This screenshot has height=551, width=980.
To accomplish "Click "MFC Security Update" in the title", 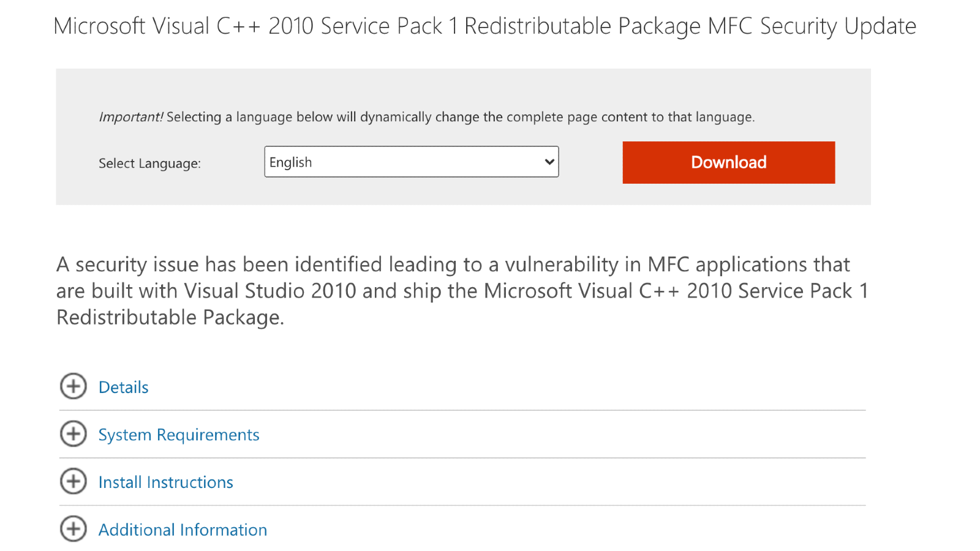I will [x=812, y=26].
